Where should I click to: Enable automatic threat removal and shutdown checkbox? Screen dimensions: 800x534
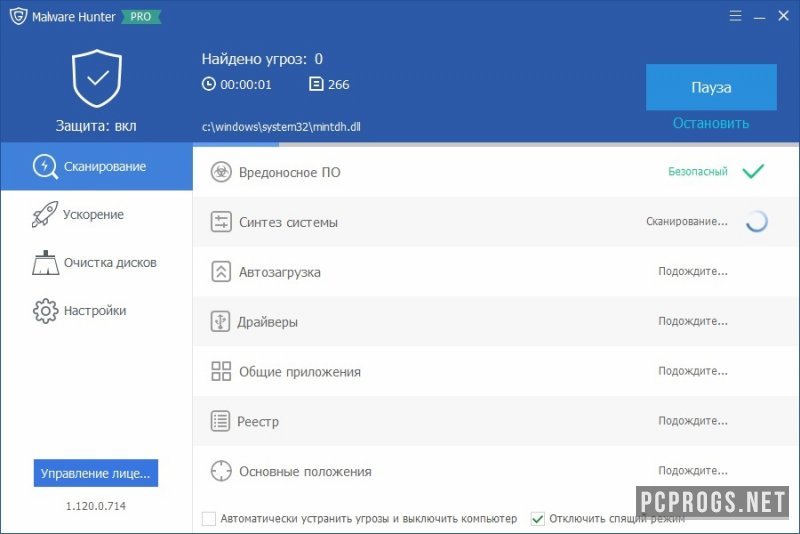click(209, 519)
